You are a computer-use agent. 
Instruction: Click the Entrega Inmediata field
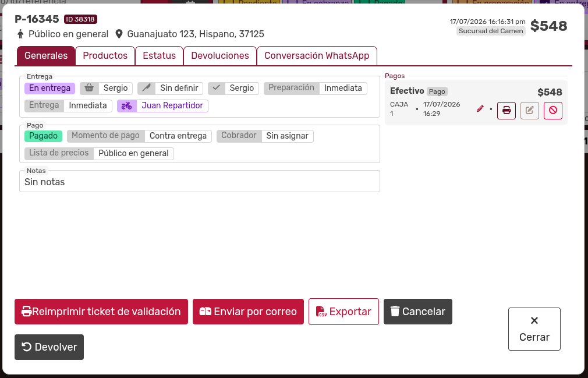point(68,106)
